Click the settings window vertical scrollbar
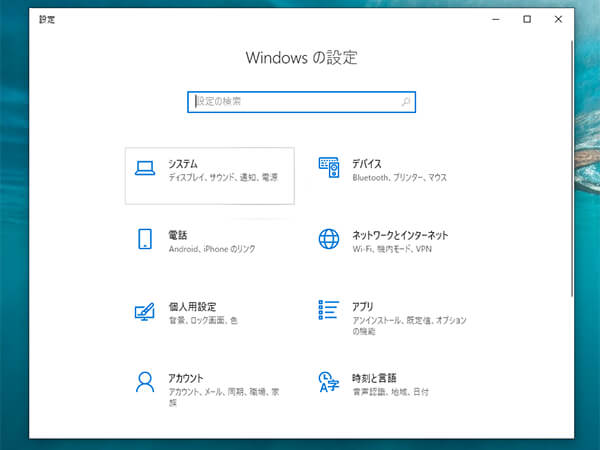The width and height of the screenshot is (600, 450). (x=572, y=168)
